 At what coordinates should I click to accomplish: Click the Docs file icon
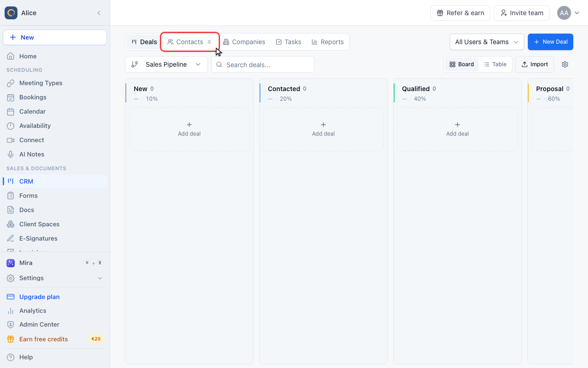11,210
